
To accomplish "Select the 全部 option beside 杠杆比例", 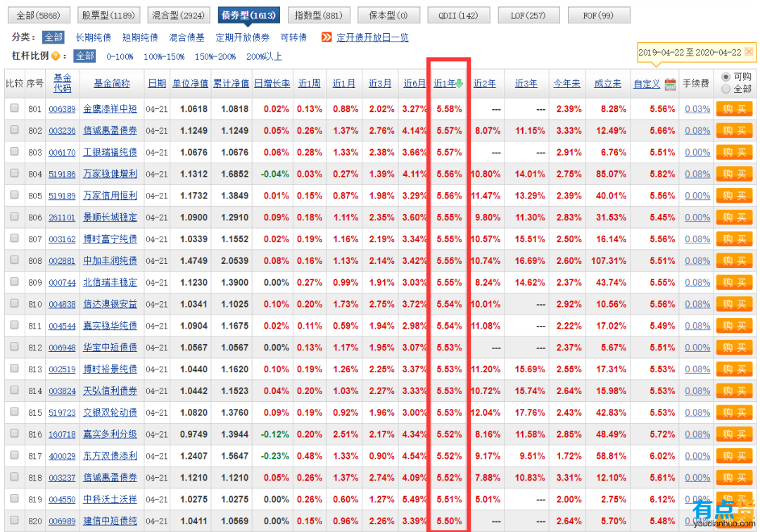I will 85,56.
